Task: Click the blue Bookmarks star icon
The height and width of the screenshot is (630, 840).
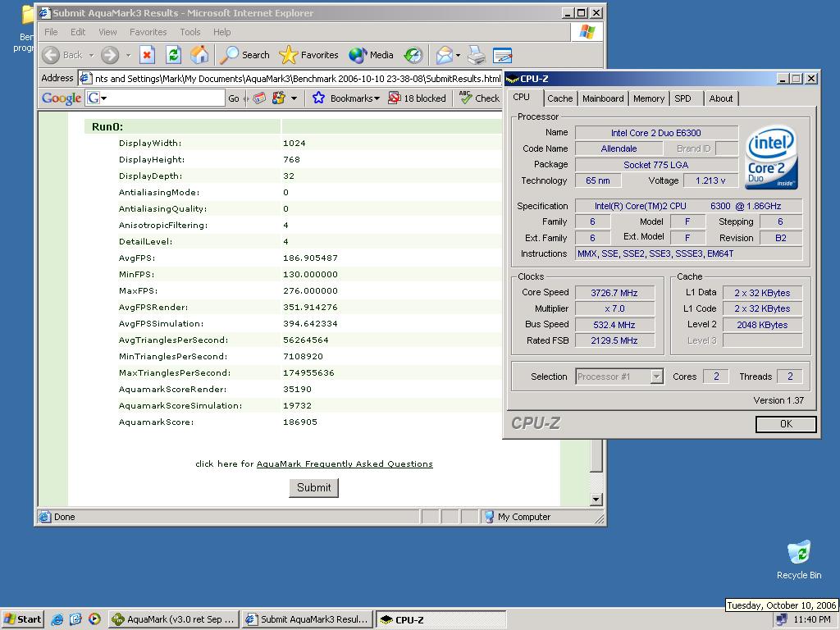Action: (319, 98)
